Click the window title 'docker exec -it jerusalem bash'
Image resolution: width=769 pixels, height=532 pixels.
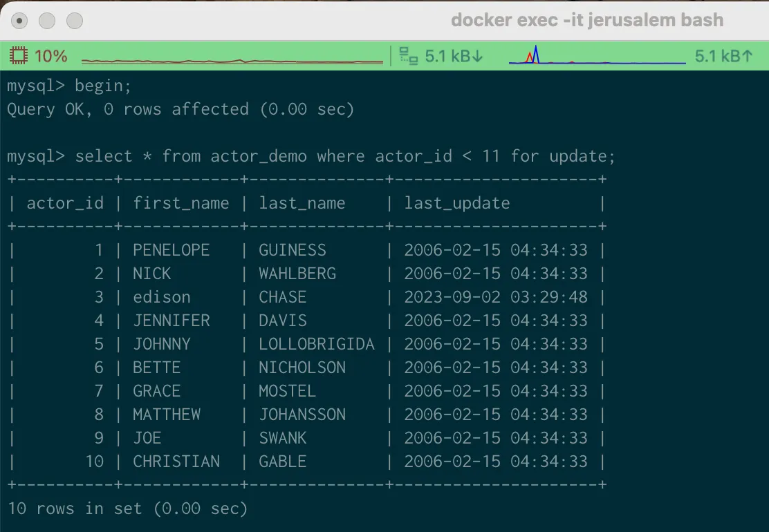(x=586, y=20)
